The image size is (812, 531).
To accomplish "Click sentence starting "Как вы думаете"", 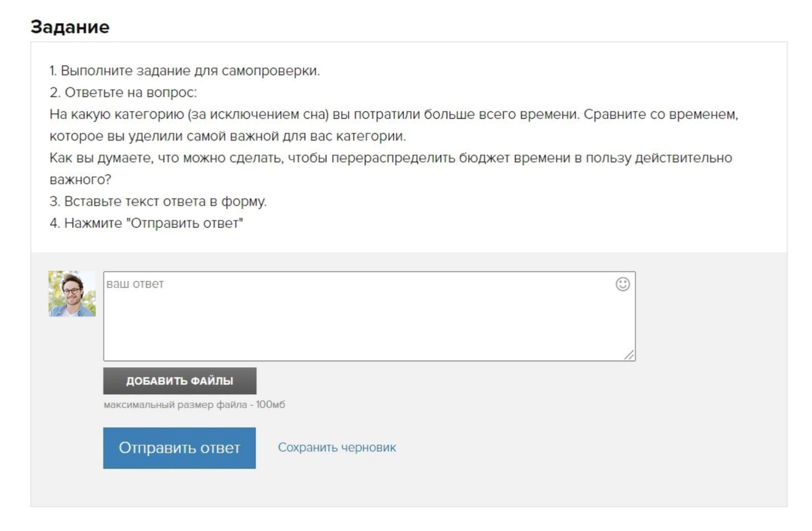I will click(391, 169).
